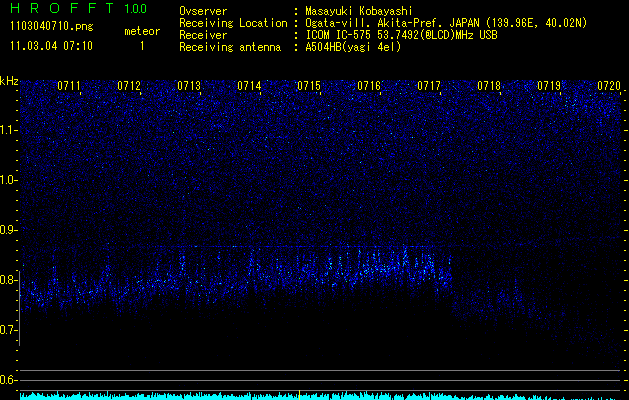
Task: Click the 1.0.0 version number
Action: 136,9
